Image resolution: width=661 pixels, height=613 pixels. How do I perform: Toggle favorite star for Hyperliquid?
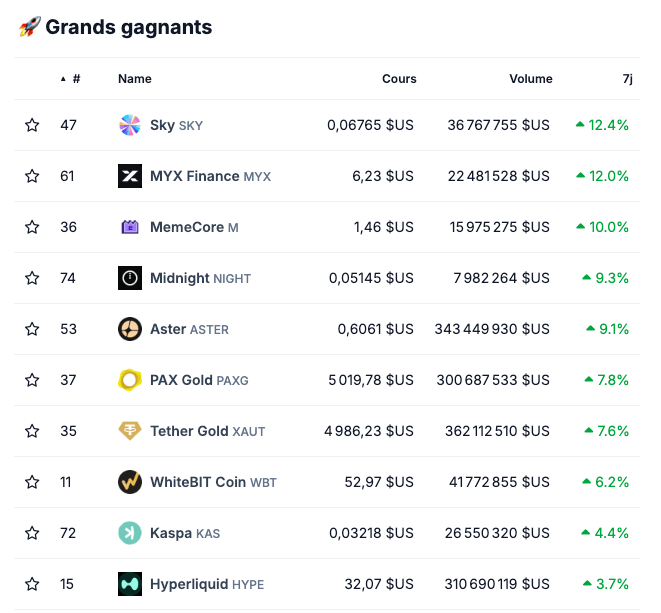[32, 584]
